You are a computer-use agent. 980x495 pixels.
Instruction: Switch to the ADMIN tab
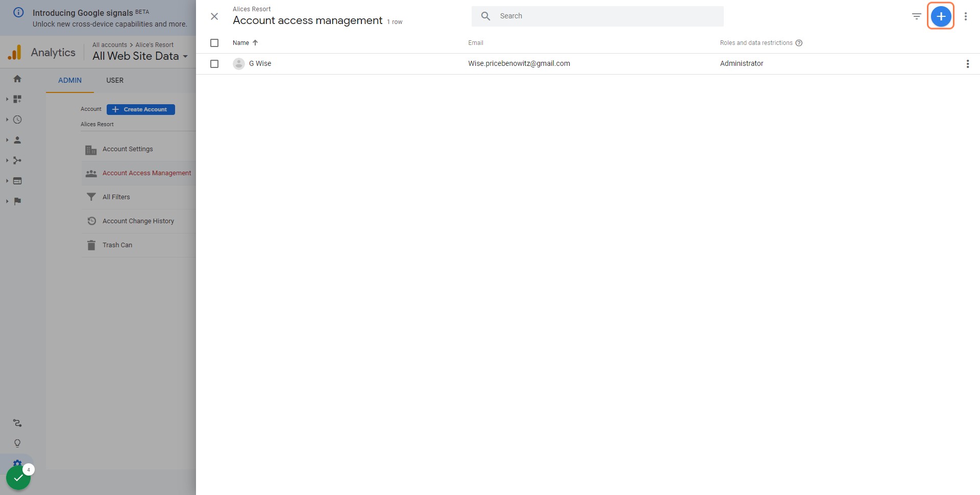(x=70, y=80)
